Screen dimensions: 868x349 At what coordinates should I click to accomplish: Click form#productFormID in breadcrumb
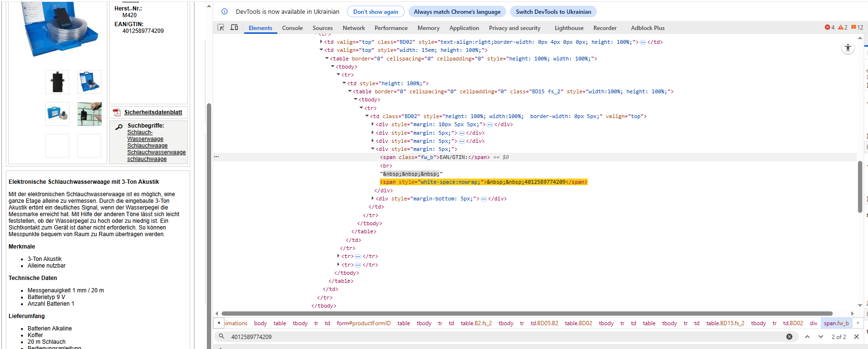tap(364, 323)
